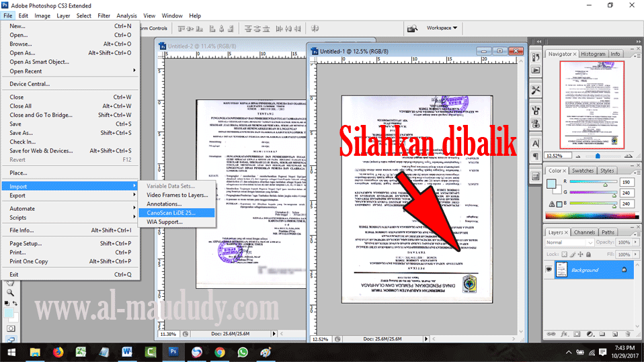Click the link layers icon
Image resolution: width=644 pixels, height=362 pixels.
[x=551, y=334]
